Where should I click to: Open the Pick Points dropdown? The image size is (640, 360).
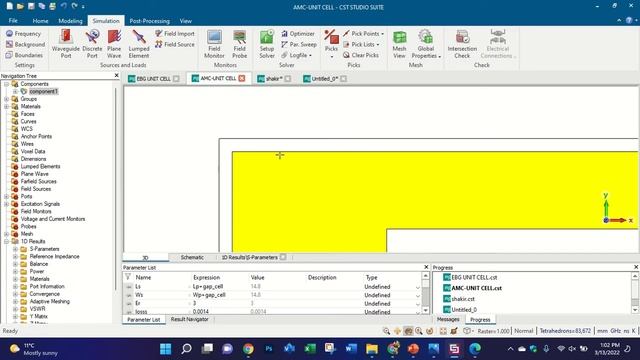[x=364, y=33]
